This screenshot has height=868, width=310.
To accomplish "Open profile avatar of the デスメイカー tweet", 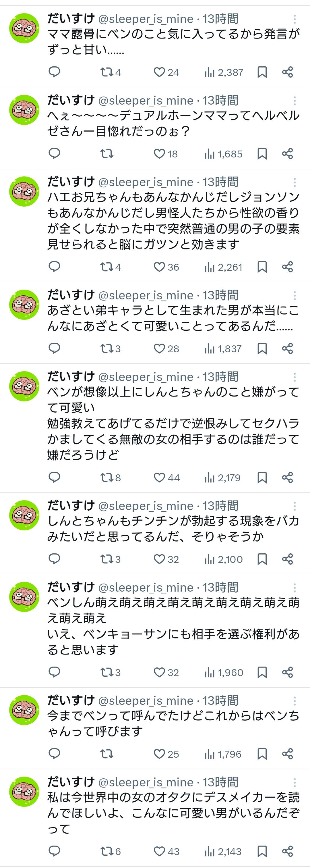I will pos(24,792).
